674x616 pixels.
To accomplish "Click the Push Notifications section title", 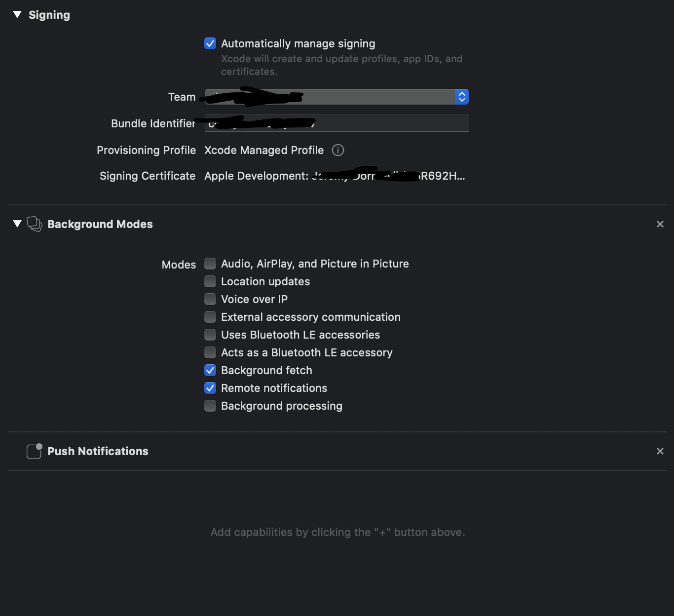I will click(x=98, y=451).
